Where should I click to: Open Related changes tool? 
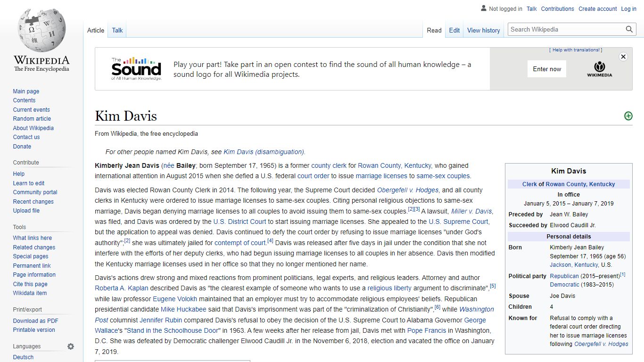pos(34,247)
